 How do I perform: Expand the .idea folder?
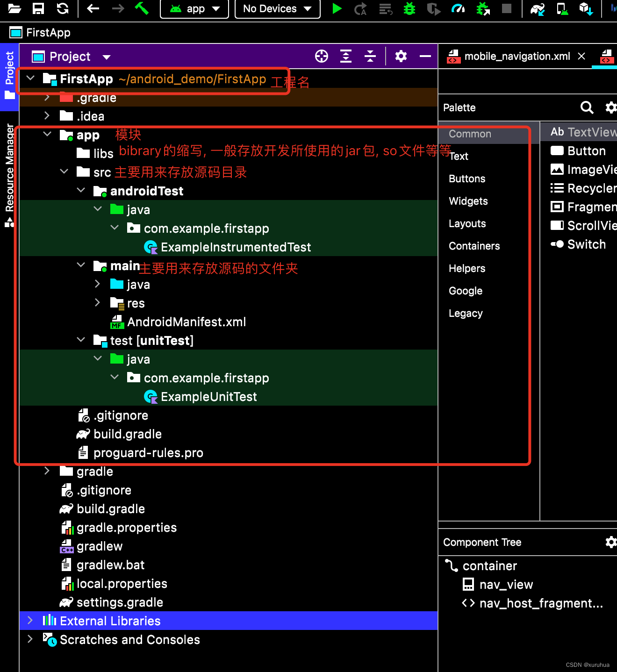point(47,115)
